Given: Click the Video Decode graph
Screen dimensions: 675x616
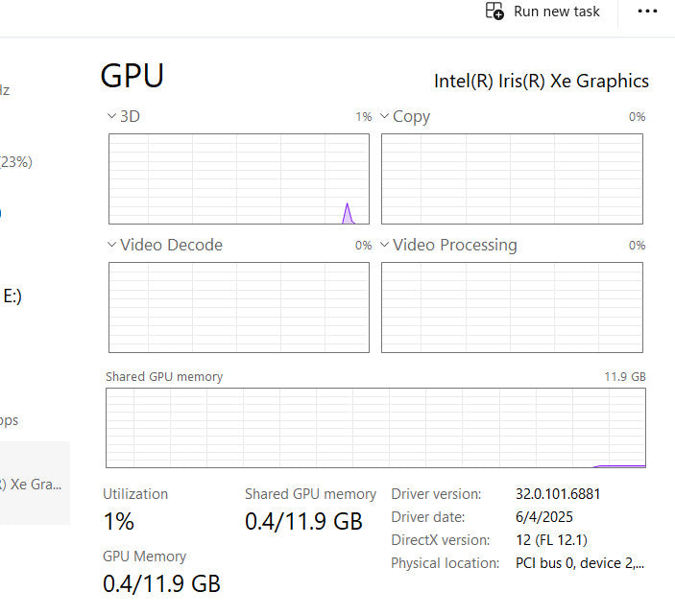Looking at the screenshot, I should (238, 307).
